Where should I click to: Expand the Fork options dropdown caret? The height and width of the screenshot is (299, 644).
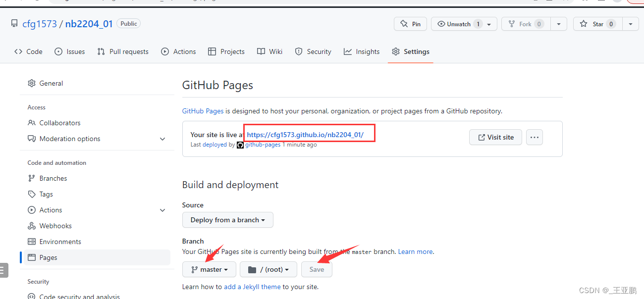coord(559,24)
